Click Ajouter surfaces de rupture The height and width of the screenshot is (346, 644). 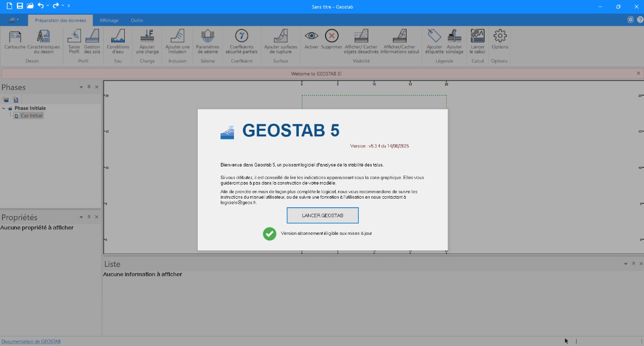pyautogui.click(x=281, y=41)
